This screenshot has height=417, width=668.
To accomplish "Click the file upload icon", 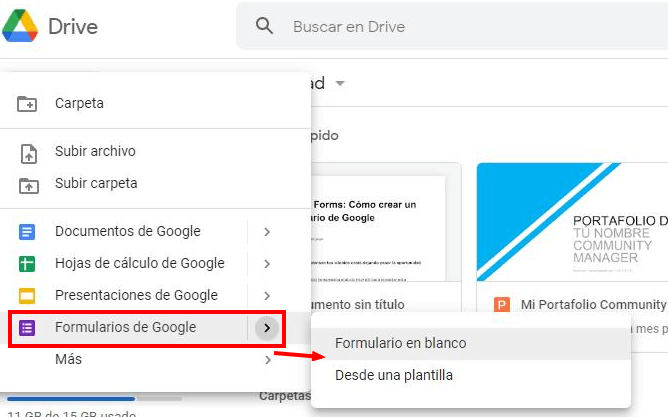I will tap(29, 153).
